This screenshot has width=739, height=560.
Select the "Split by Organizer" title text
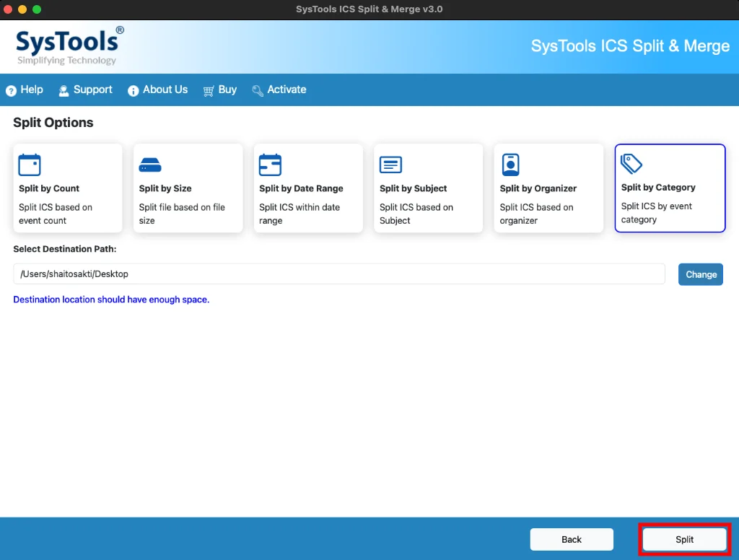pyautogui.click(x=538, y=188)
